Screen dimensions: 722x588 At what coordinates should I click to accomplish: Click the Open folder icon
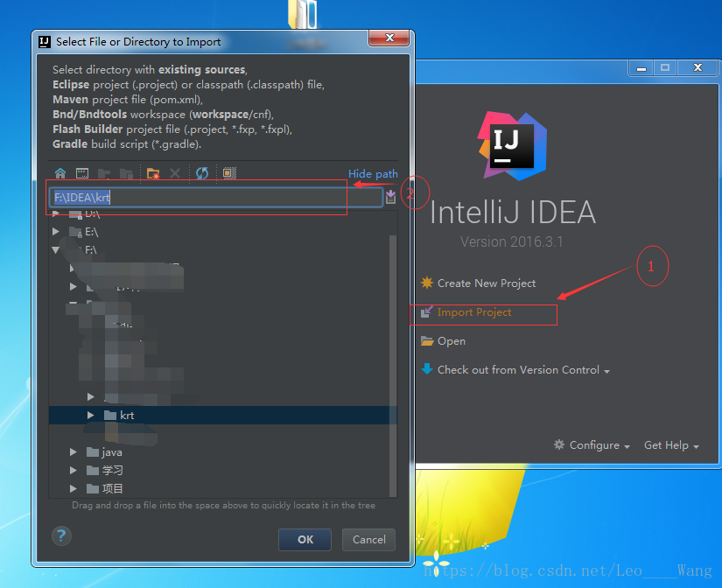[x=427, y=340]
